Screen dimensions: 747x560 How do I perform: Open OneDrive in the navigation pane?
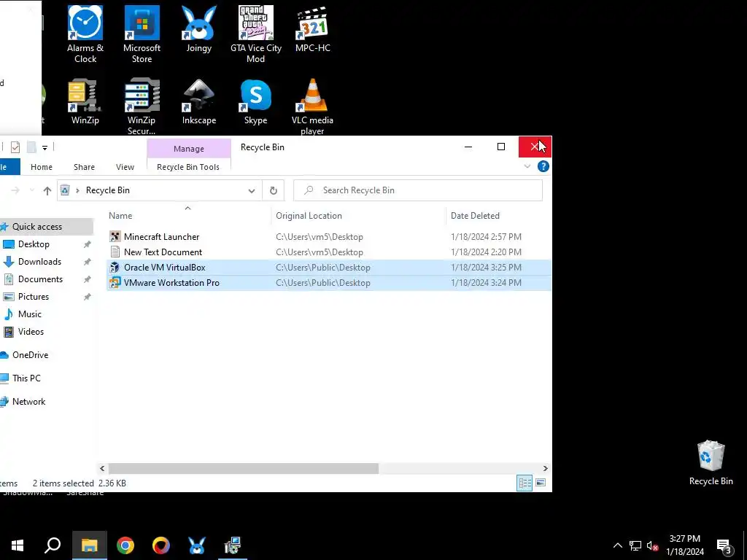30,355
